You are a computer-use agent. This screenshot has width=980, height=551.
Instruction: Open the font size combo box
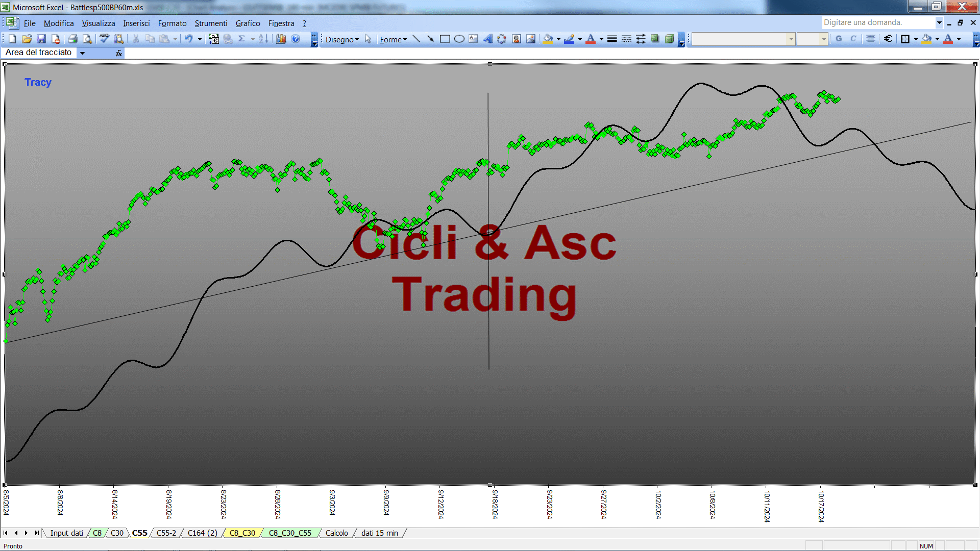813,39
